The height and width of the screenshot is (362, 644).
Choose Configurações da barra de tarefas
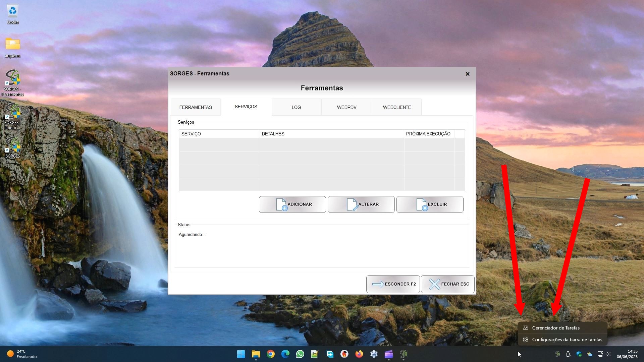click(567, 340)
